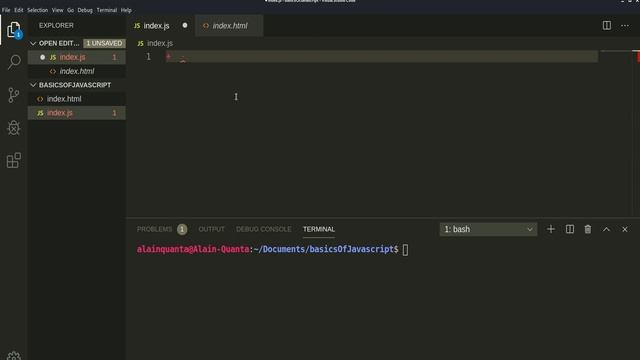Maximize panel size with up chevron

click(606, 229)
